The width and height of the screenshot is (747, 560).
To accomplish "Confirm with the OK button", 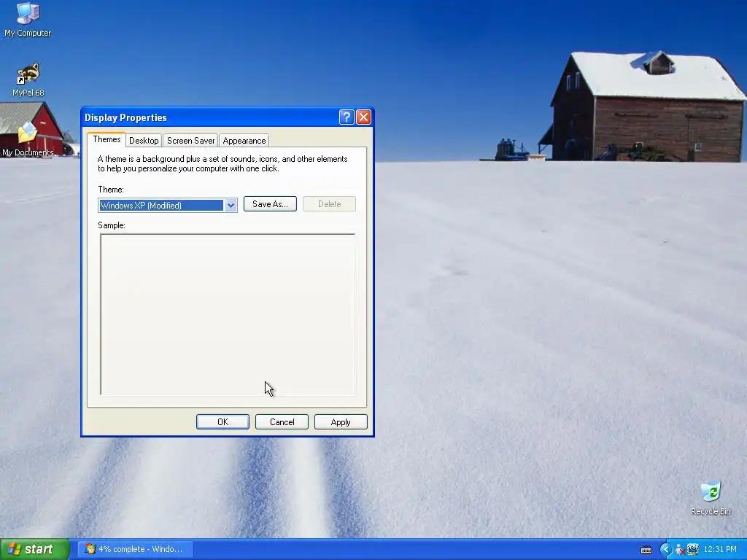I will click(222, 422).
